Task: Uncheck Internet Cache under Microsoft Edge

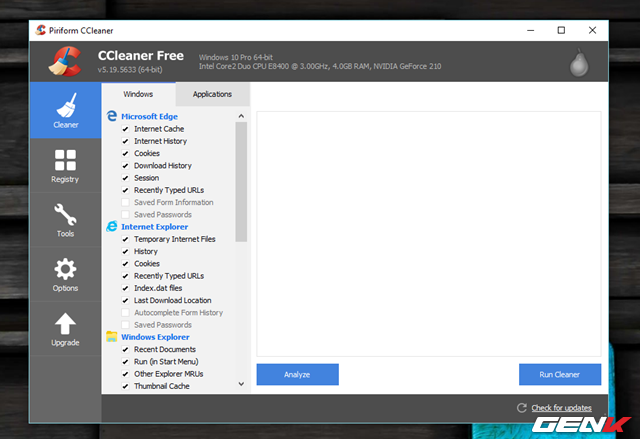Action: pyautogui.click(x=125, y=129)
